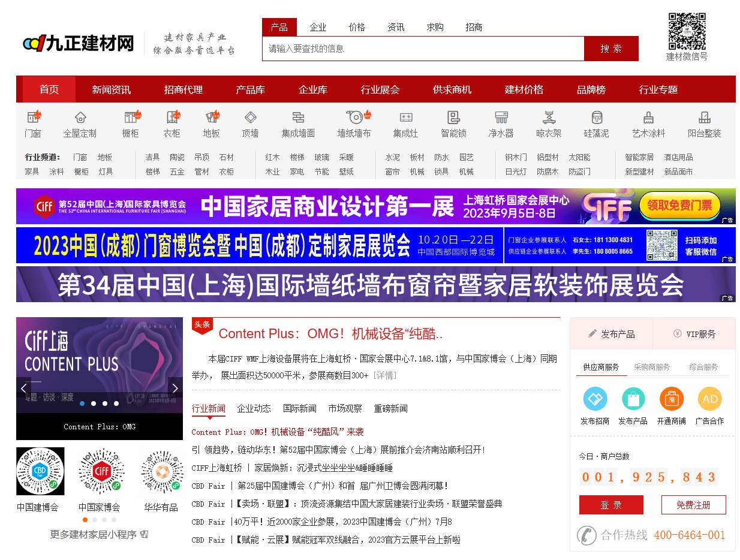Click the search input field
Image resolution: width=740 pixels, height=560 pixels.
(x=423, y=49)
